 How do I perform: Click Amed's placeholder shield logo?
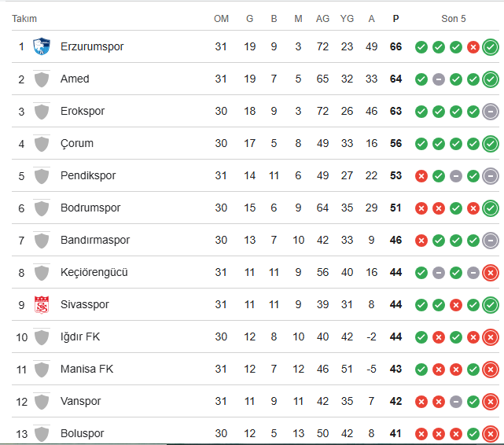(41, 79)
